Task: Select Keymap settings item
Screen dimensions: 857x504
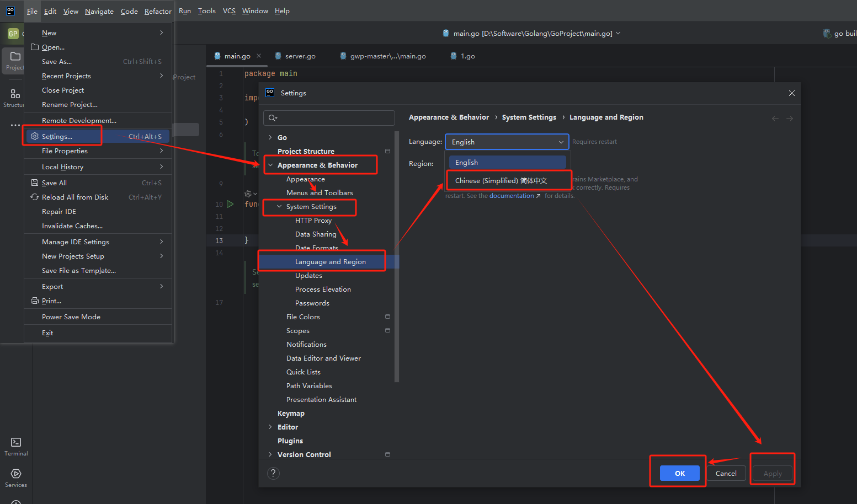Action: click(291, 413)
